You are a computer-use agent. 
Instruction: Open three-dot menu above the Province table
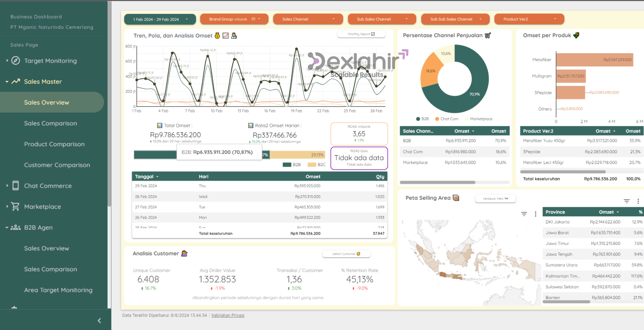click(x=638, y=201)
